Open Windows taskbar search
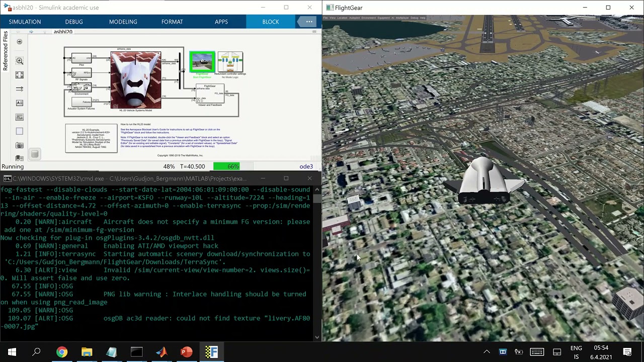The width and height of the screenshot is (644, 362). [x=36, y=352]
